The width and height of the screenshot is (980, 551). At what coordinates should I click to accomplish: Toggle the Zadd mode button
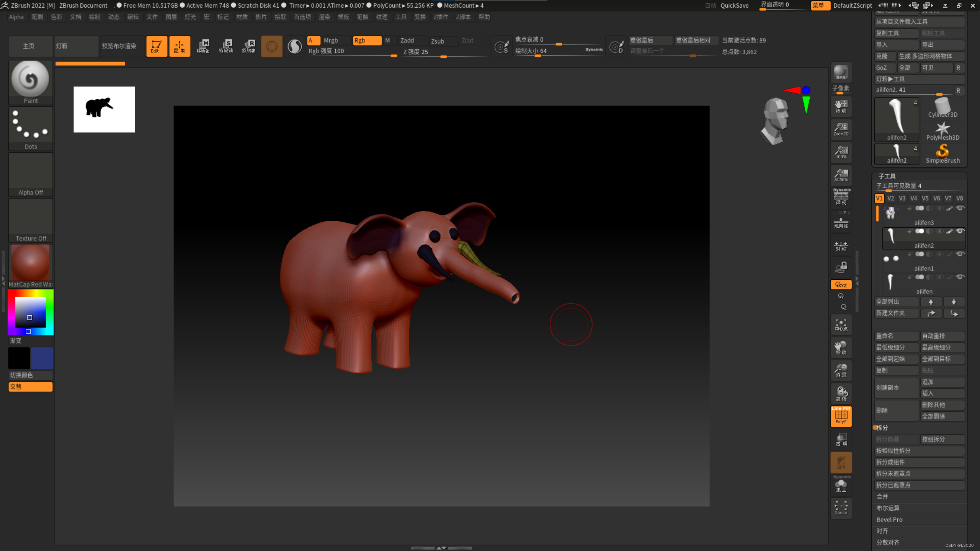tap(412, 41)
